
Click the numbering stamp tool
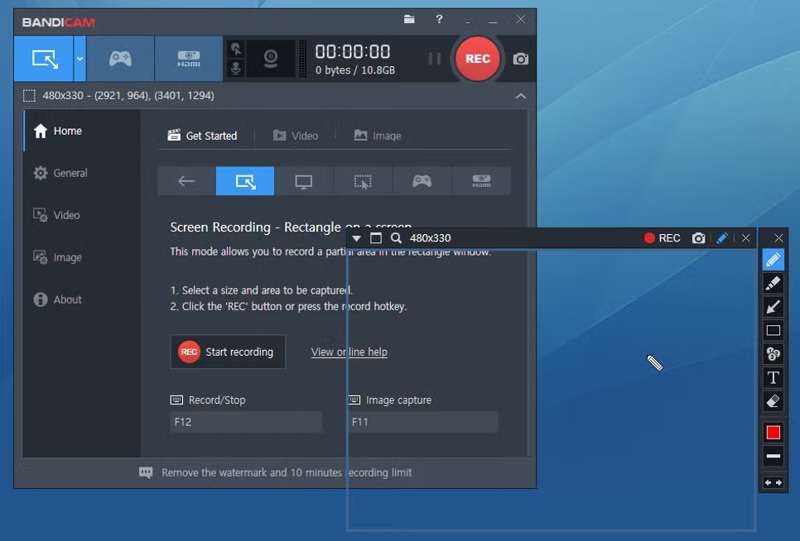(773, 354)
